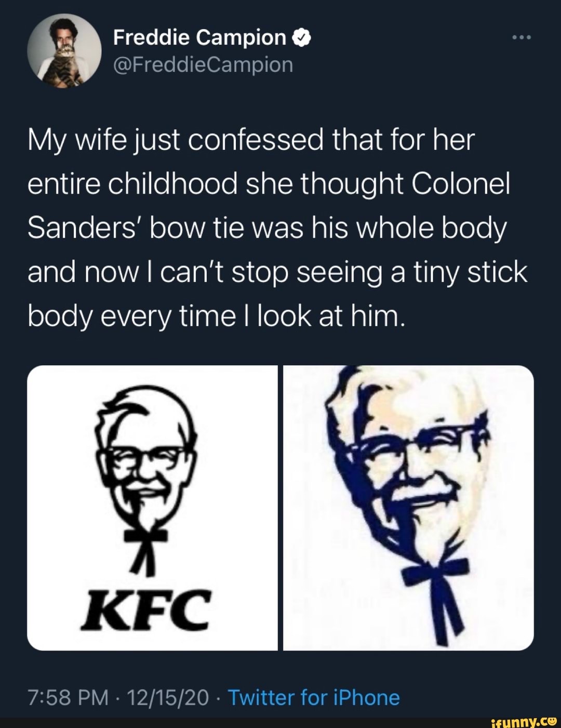Click the verified badge checkmark

point(302,37)
